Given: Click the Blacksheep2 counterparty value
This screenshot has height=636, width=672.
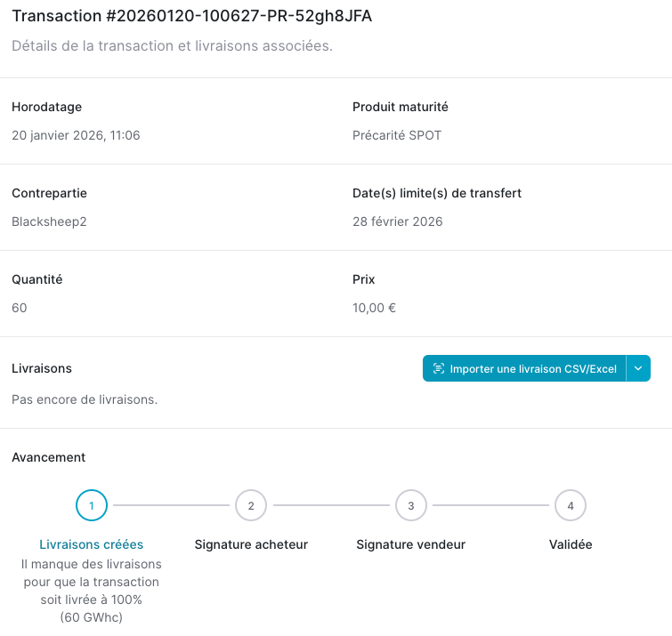Looking at the screenshot, I should tap(49, 221).
